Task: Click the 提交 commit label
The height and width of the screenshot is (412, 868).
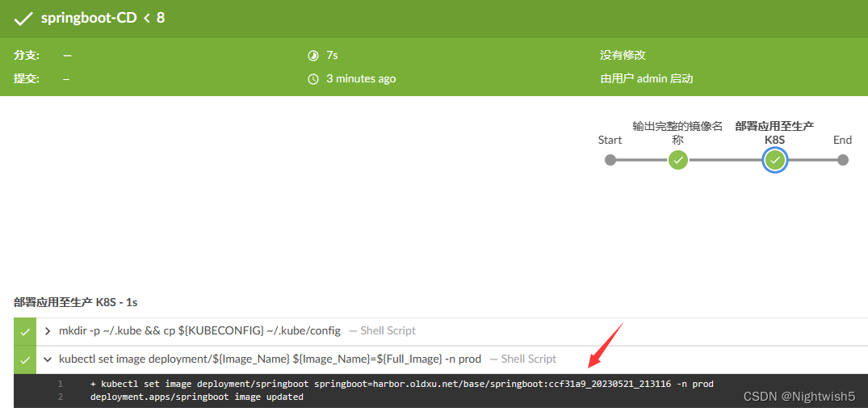Action: pos(26,78)
